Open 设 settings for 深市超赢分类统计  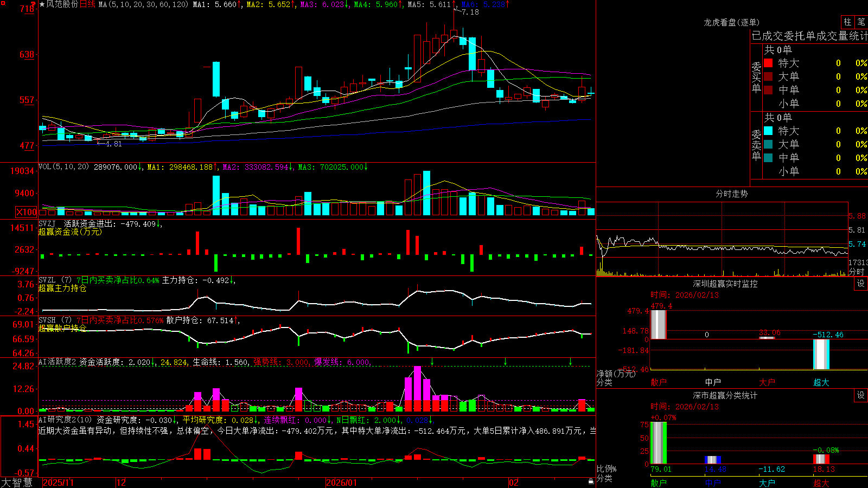click(861, 395)
